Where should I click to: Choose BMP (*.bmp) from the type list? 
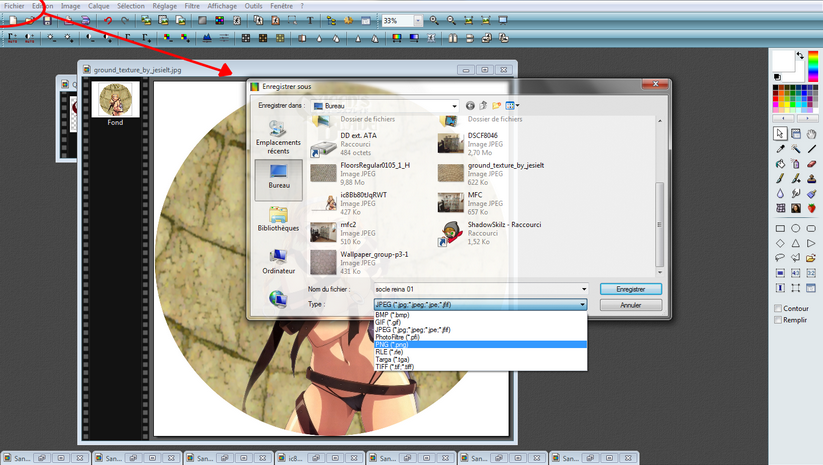tap(480, 315)
